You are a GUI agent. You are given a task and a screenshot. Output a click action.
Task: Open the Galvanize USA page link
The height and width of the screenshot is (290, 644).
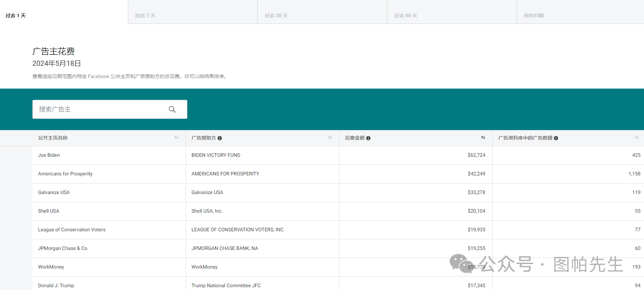tap(54, 192)
